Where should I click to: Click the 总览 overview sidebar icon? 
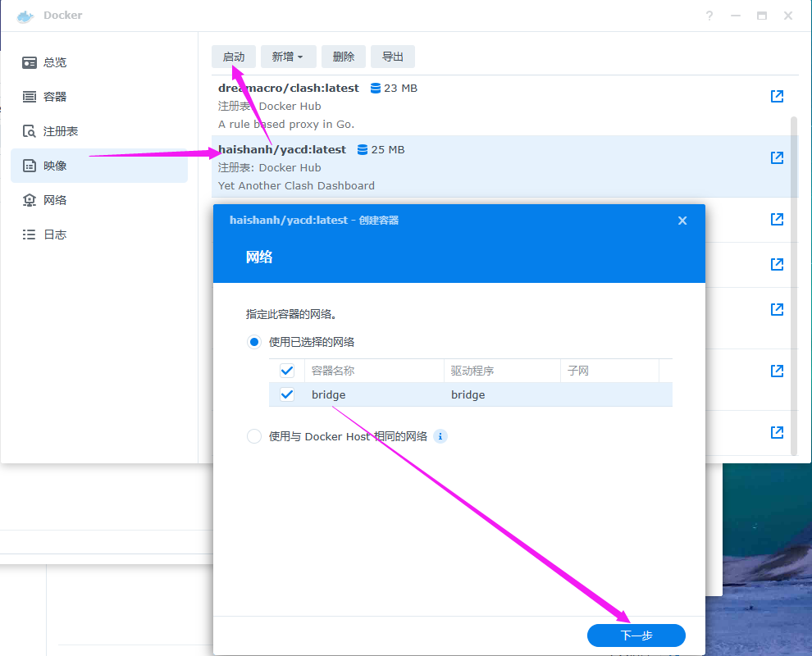[29, 62]
